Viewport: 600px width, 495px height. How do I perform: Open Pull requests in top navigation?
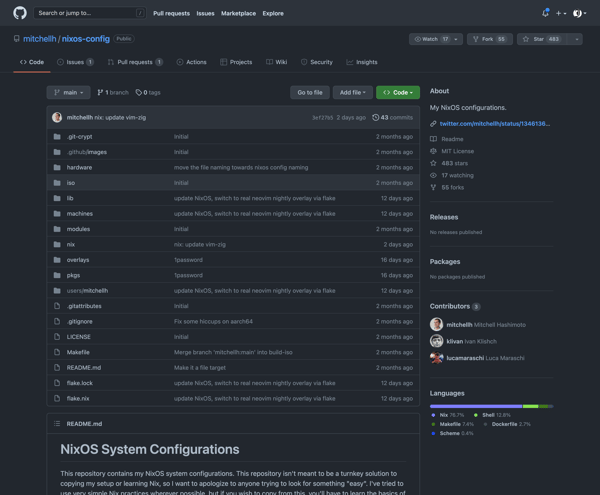coord(171,13)
